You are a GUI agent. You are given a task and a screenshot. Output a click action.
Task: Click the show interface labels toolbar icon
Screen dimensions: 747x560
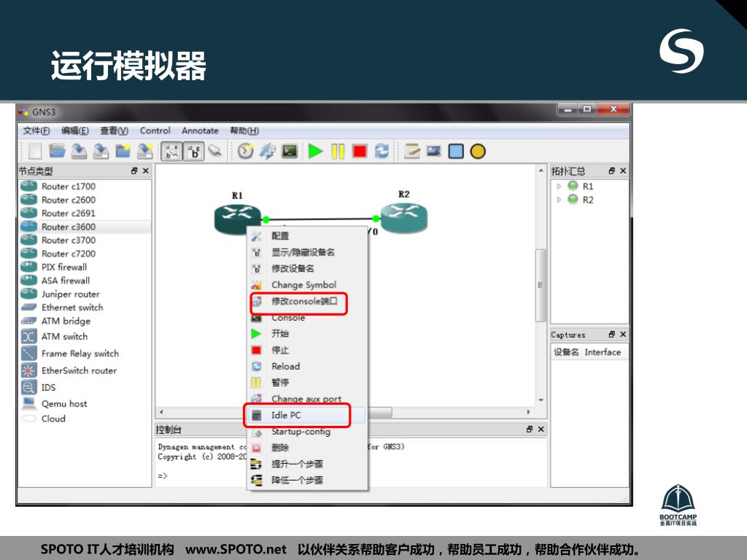(171, 152)
